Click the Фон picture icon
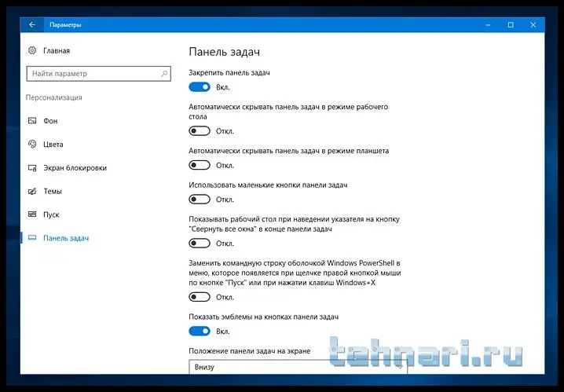564x392 pixels. 32,121
